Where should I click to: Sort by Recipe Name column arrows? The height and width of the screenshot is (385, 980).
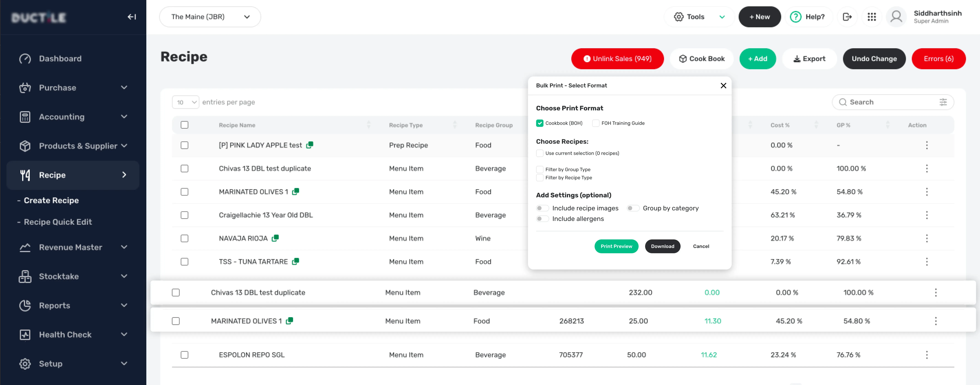368,125
